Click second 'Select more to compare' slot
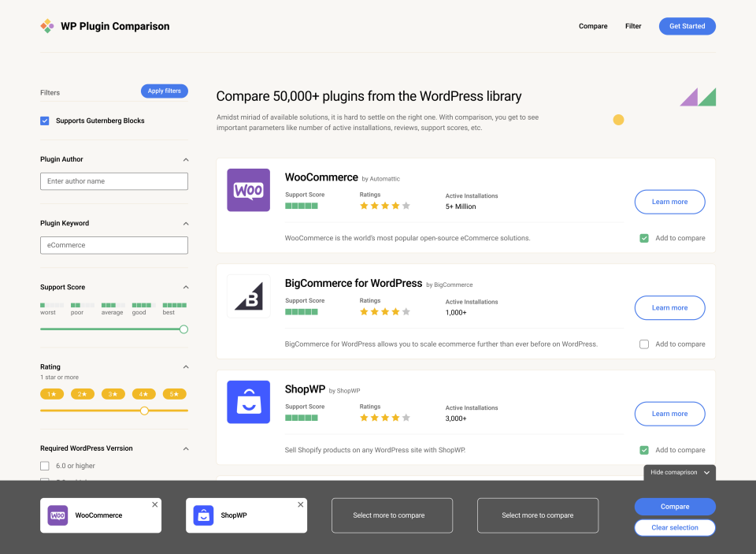The height and width of the screenshot is (554, 756). coord(538,515)
